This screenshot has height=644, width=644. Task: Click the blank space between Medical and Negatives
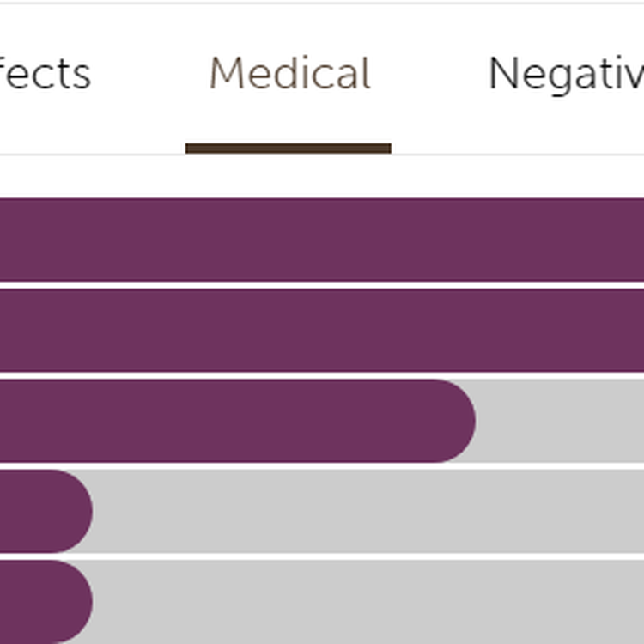click(x=429, y=74)
